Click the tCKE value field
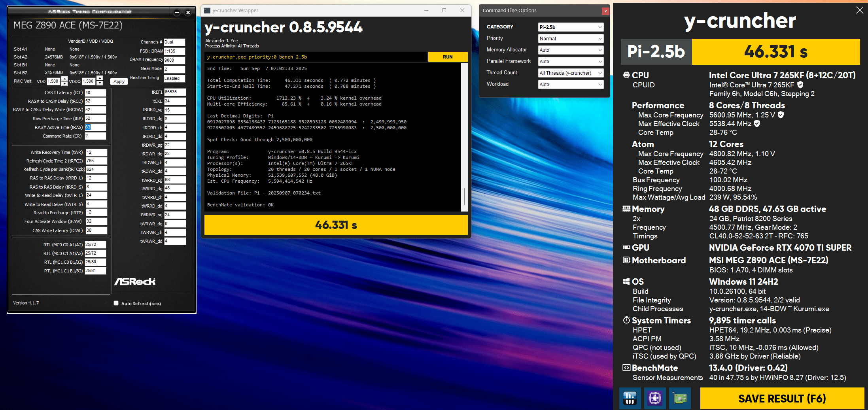The height and width of the screenshot is (410, 868). pos(175,101)
